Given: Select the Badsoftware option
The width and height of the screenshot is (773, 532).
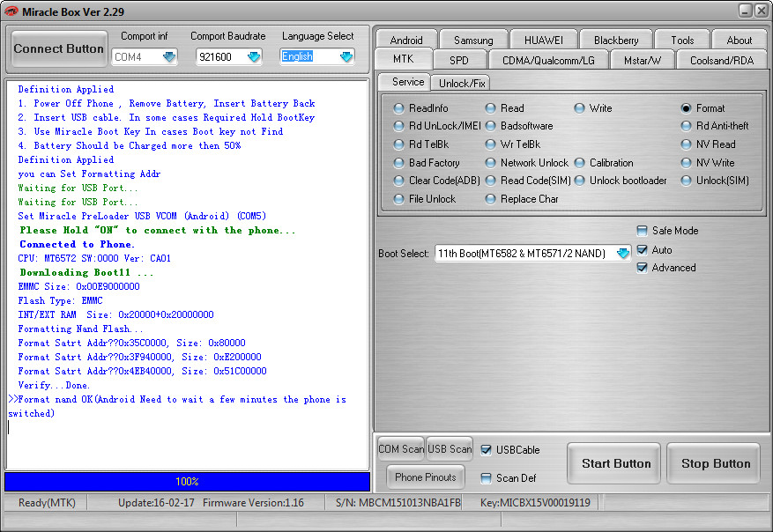Looking at the screenshot, I should point(520,126).
